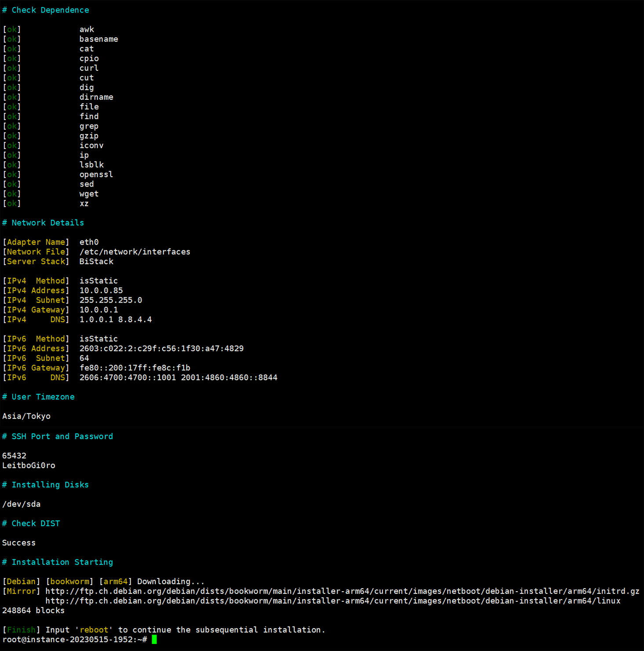Viewport: 644px width, 651px height.
Task: Click the 'ok' status beside openssl
Action: 11,174
